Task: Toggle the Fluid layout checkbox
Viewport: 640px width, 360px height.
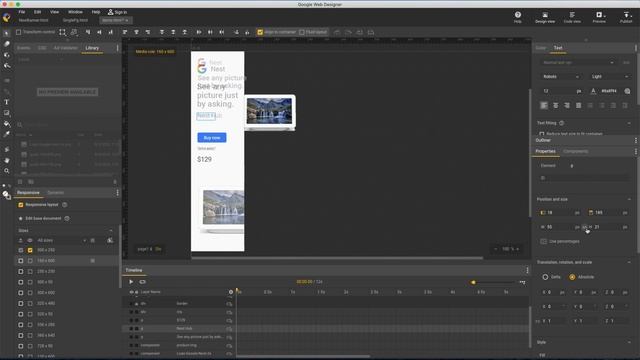Action: pos(302,32)
